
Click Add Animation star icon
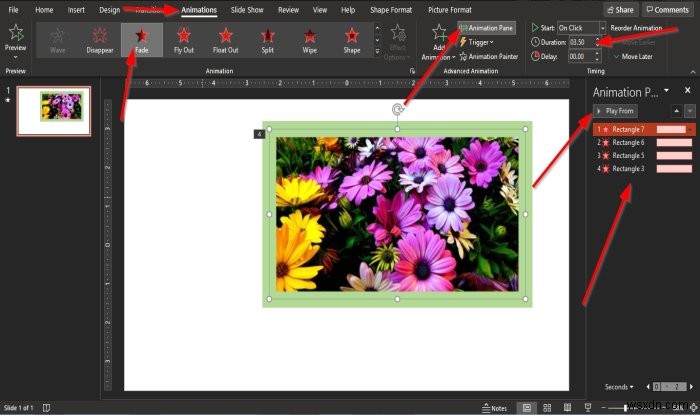tap(439, 33)
